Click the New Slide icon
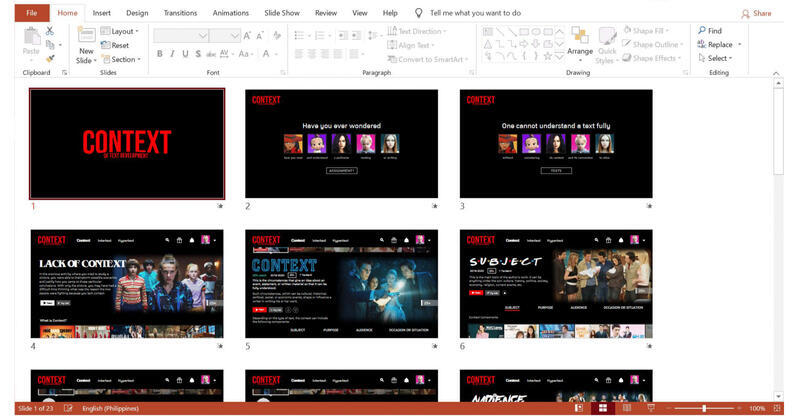This screenshot has width=798, height=420. click(x=86, y=36)
